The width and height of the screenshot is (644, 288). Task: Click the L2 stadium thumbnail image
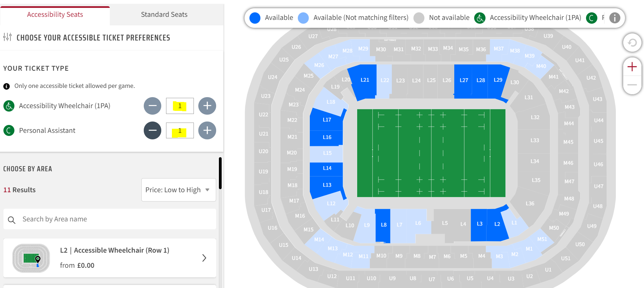click(x=31, y=258)
